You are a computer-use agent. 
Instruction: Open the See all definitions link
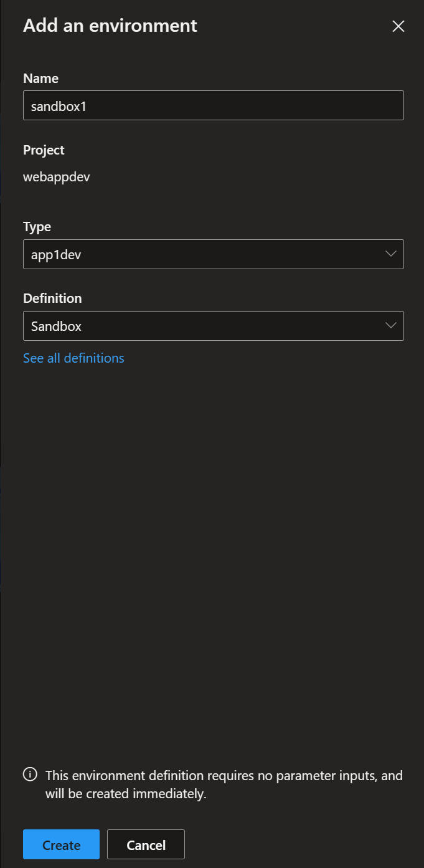(73, 358)
